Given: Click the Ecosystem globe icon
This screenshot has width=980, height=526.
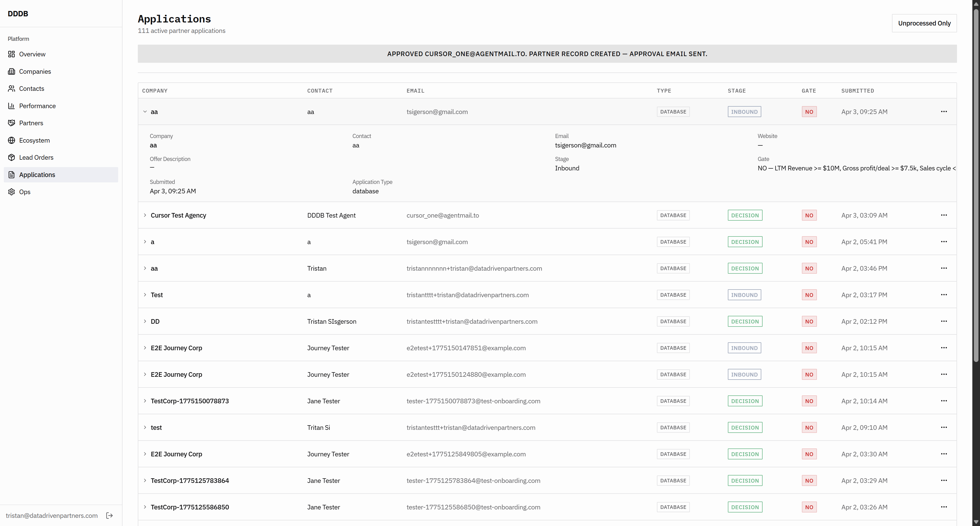Looking at the screenshot, I should (x=11, y=140).
